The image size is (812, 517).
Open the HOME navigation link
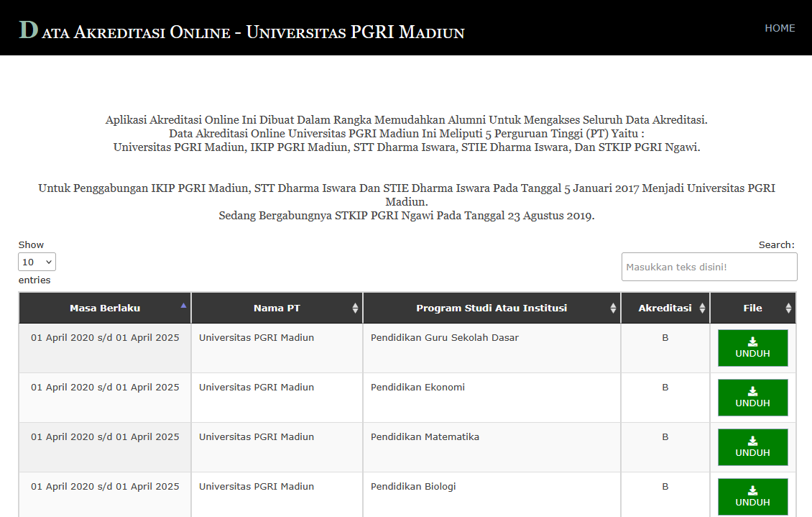(780, 28)
